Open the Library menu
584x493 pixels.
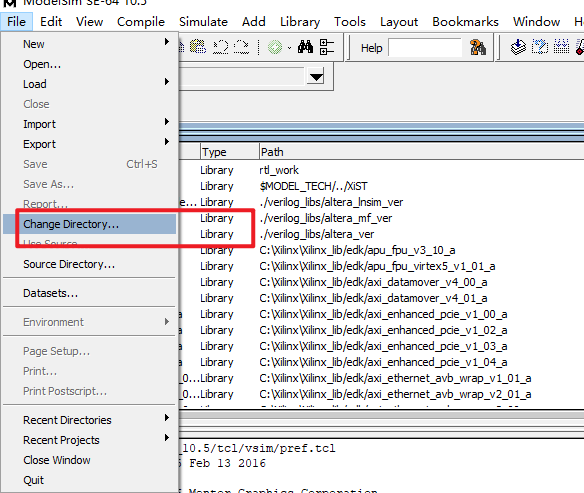coord(300,22)
